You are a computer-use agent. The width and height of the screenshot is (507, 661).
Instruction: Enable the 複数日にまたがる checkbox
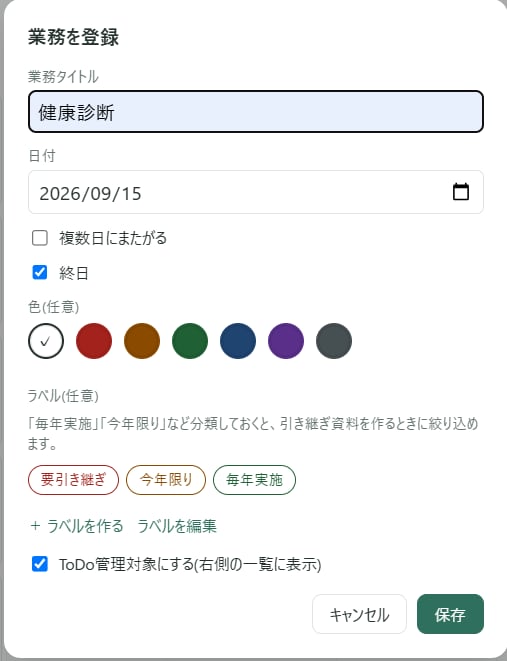[40, 238]
